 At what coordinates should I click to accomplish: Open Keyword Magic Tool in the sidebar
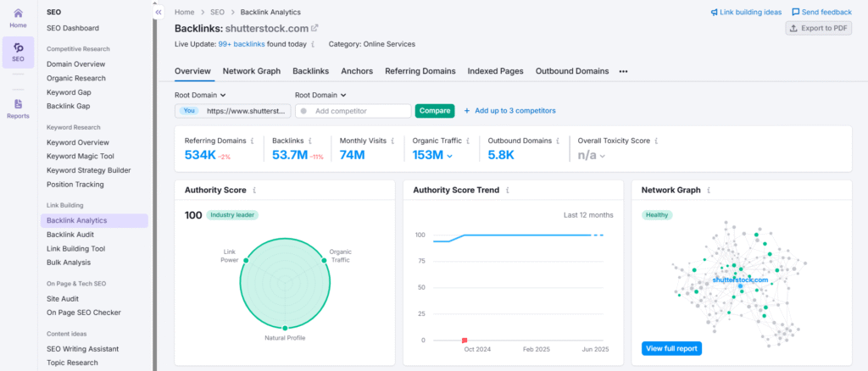point(81,157)
